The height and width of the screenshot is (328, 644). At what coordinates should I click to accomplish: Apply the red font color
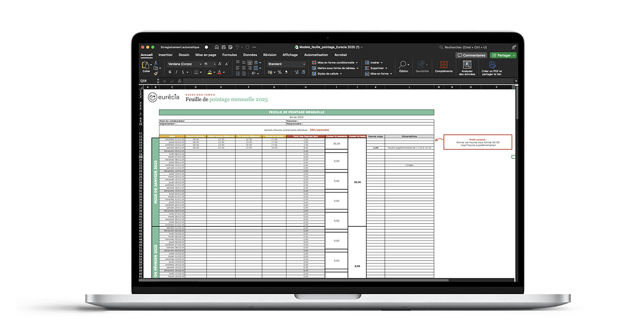point(219,72)
